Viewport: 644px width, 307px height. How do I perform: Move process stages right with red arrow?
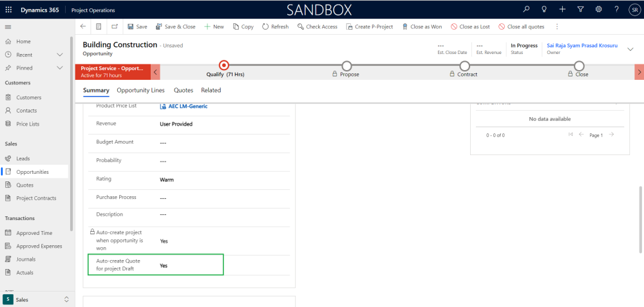point(639,72)
